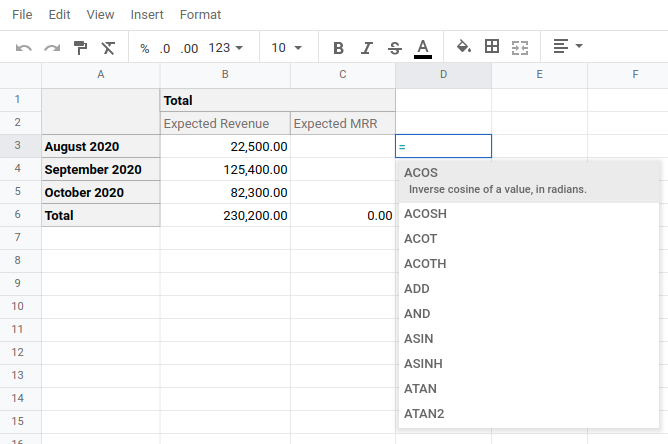Viewport: 668px width, 444px height.
Task: Click the 22,500.00 cell
Action: pos(225,147)
